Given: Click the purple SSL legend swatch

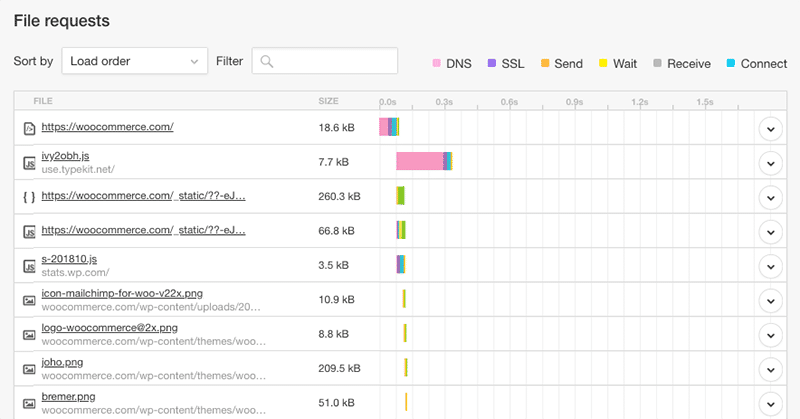Looking at the screenshot, I should [491, 64].
